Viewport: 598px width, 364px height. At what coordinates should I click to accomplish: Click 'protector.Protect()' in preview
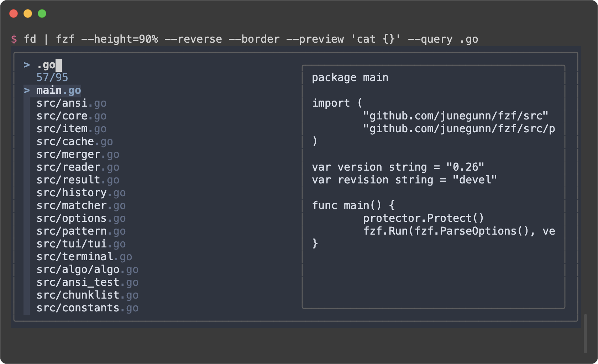424,218
